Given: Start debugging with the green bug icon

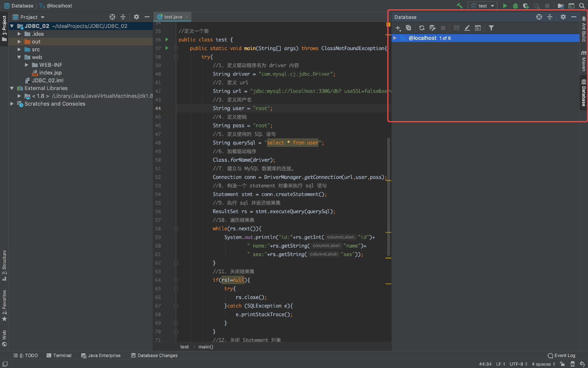Looking at the screenshot, I should click(x=515, y=6).
